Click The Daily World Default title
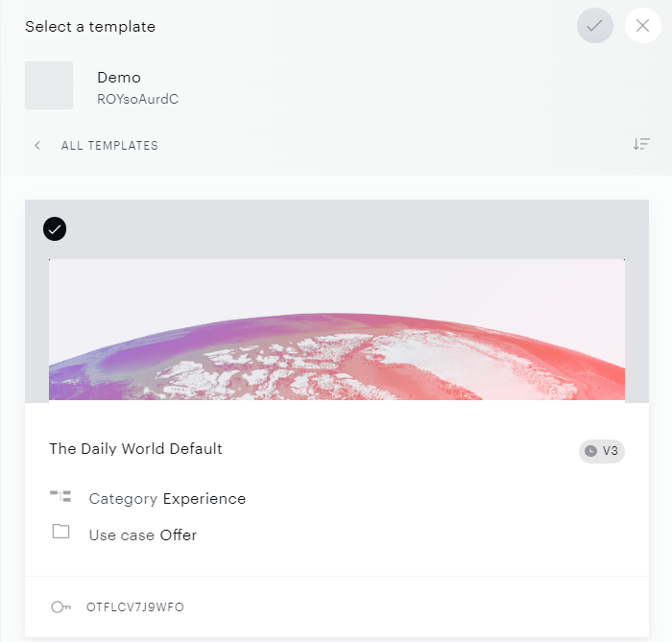 (x=136, y=449)
